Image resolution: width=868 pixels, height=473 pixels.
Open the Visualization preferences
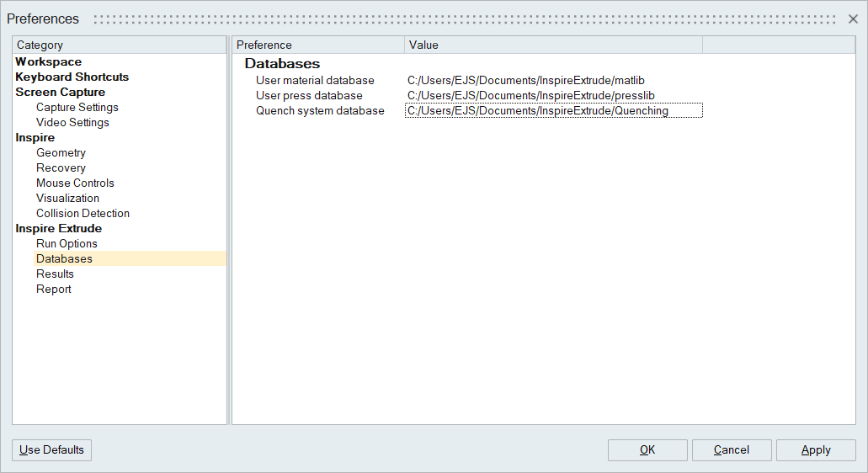tap(67, 199)
